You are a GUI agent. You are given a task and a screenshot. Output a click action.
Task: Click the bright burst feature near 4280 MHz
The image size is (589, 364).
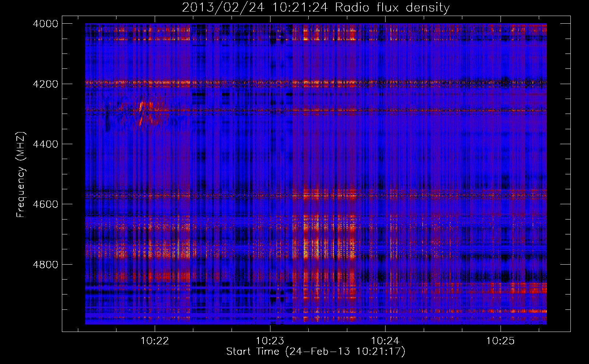[146, 111]
